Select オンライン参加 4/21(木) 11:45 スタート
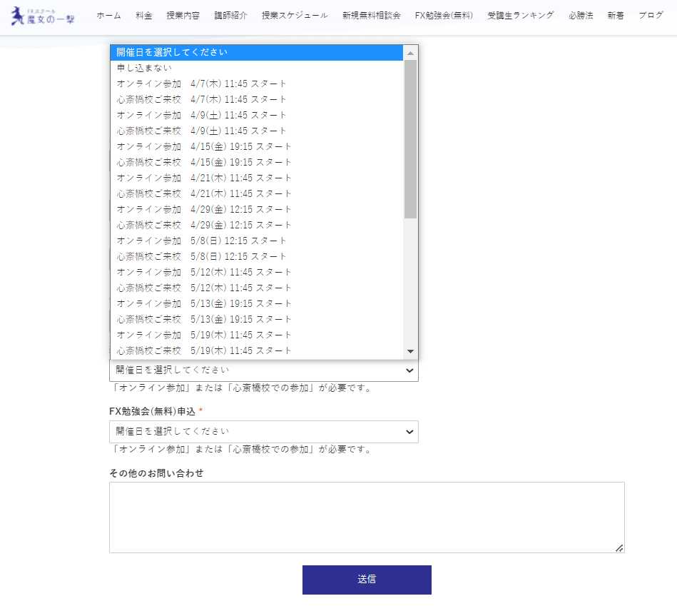Viewport: 677px width, 616px height. click(257, 178)
